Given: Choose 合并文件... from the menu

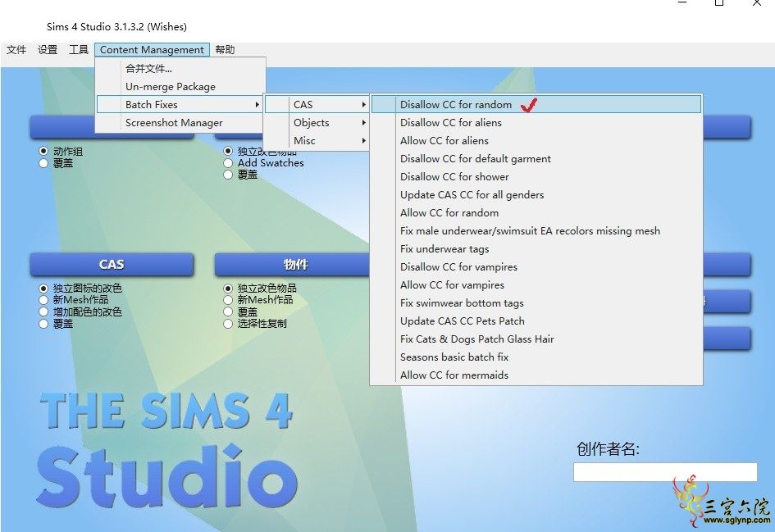Looking at the screenshot, I should pos(180,69).
